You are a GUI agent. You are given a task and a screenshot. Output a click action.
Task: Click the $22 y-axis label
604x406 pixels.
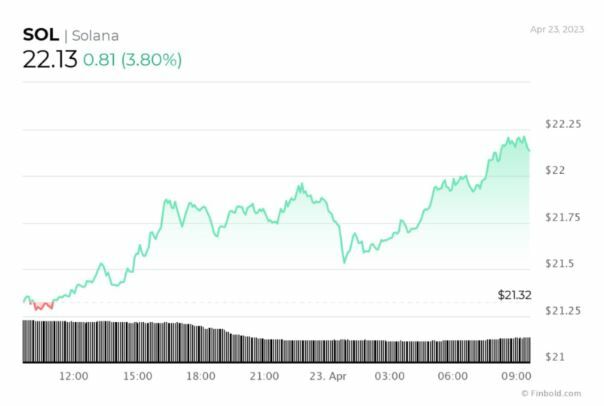(x=556, y=170)
